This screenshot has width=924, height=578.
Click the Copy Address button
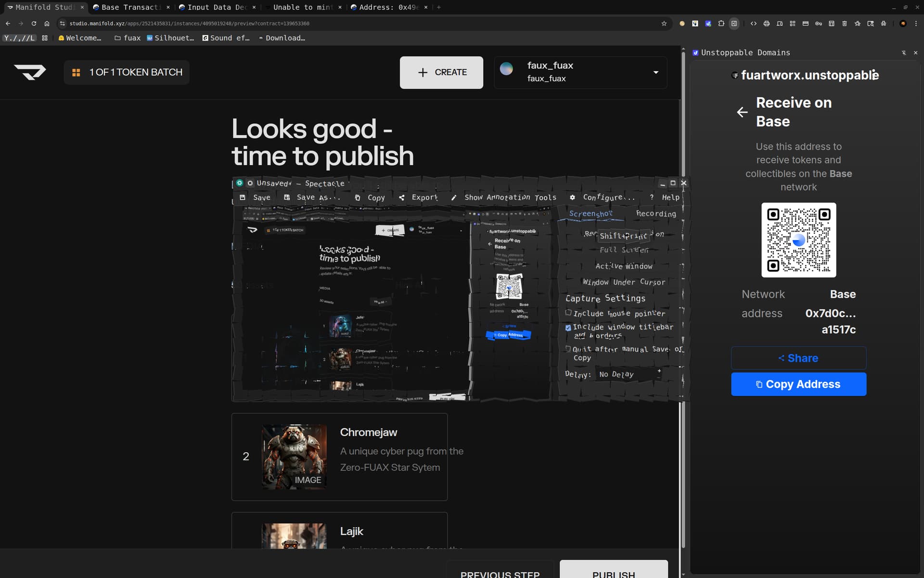pos(798,384)
